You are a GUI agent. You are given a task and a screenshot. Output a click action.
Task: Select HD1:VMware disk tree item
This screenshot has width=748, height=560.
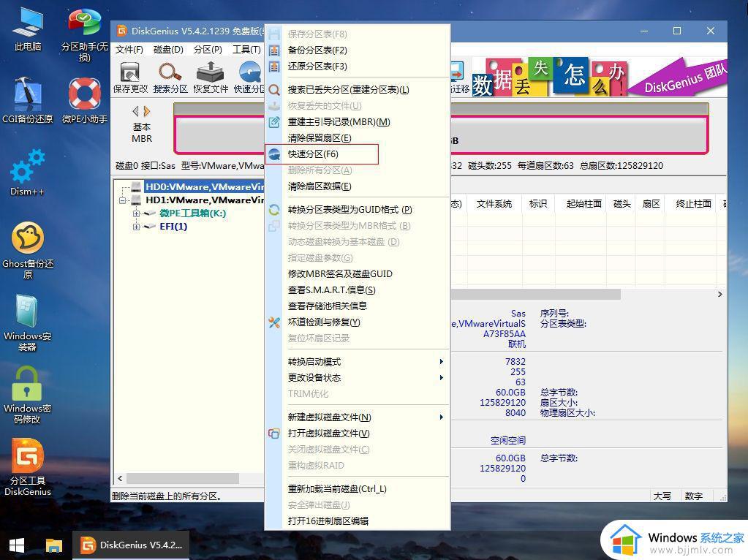pyautogui.click(x=204, y=200)
